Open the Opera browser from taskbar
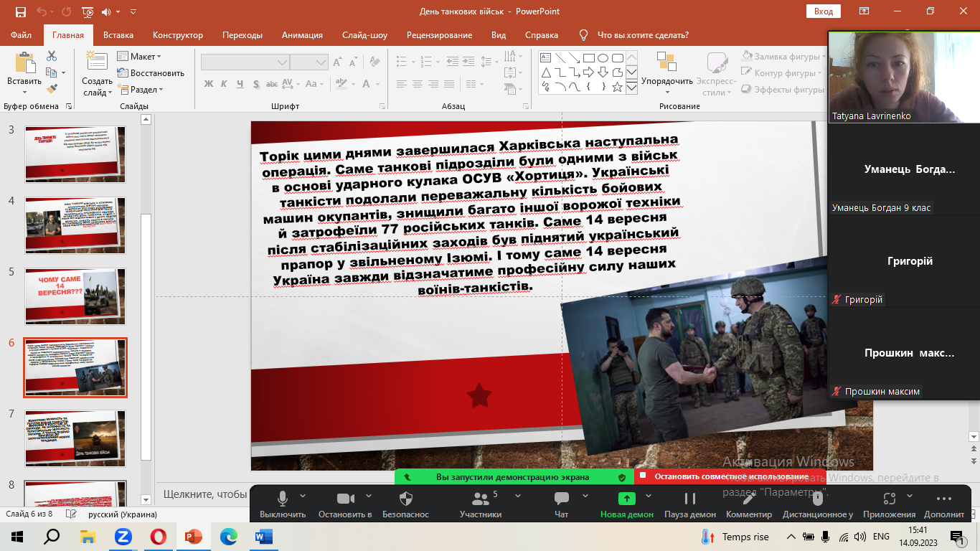 (158, 536)
